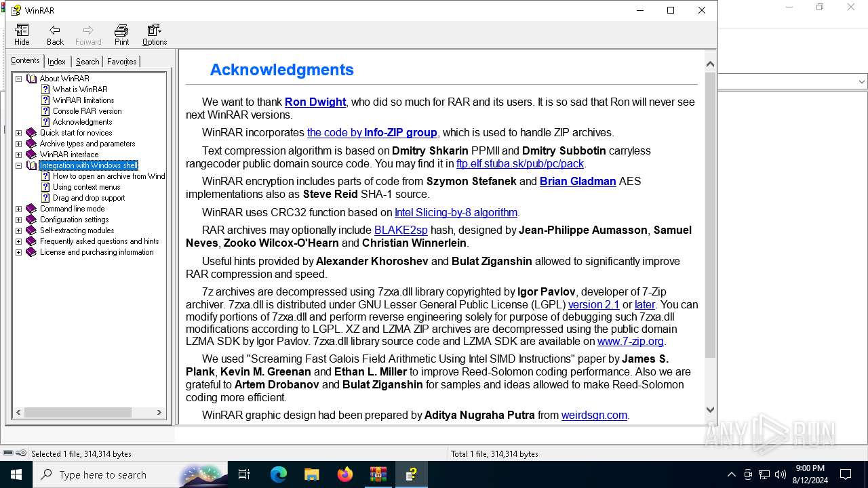Screen dimensions: 868x488
Task: Expand the Command line mode node
Action: click(19, 209)
